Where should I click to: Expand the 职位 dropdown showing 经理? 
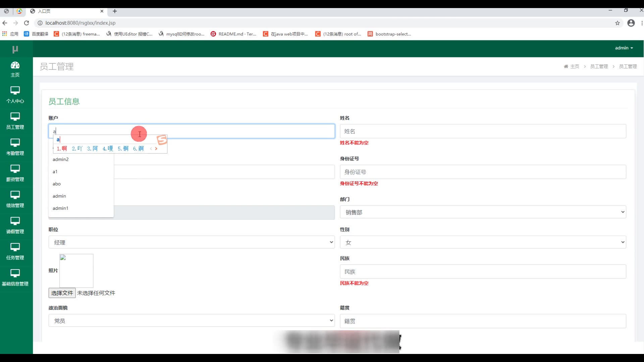pyautogui.click(x=192, y=242)
